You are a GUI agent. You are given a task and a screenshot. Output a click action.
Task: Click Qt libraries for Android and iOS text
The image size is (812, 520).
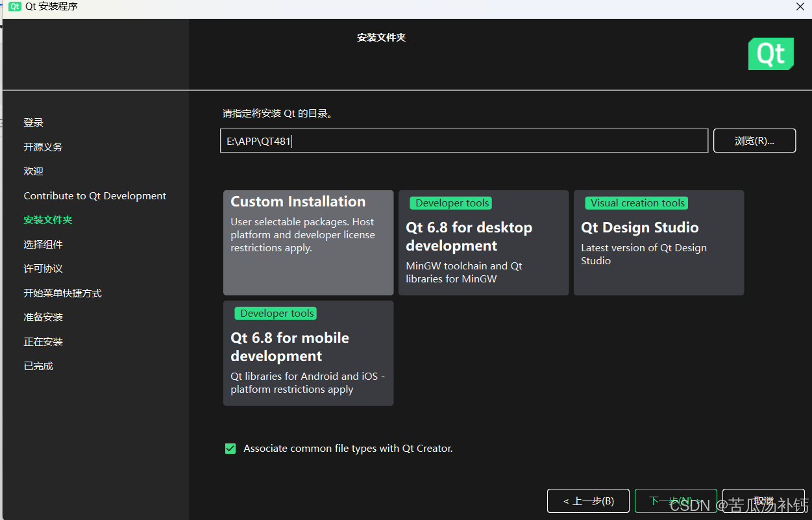coord(308,383)
